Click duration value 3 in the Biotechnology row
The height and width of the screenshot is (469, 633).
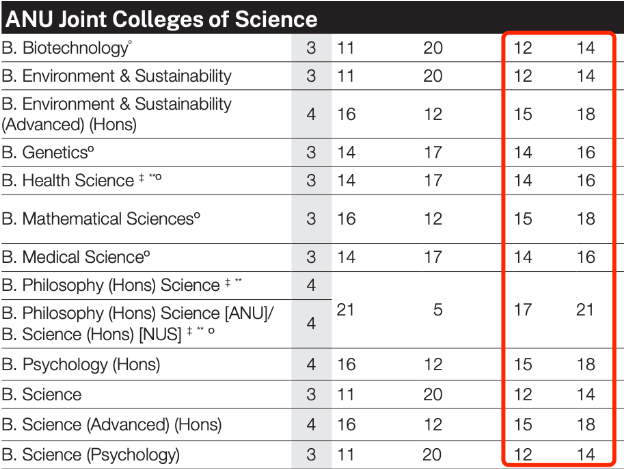pos(311,48)
